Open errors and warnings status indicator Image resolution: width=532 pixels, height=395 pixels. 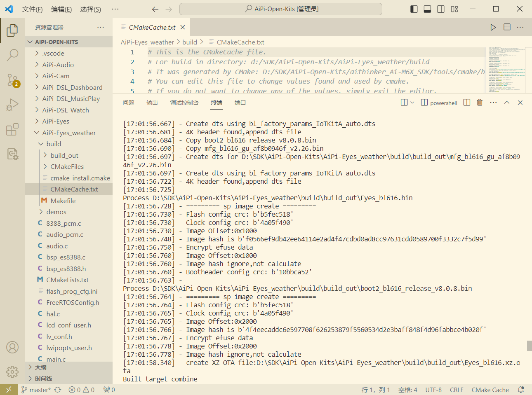coord(82,390)
